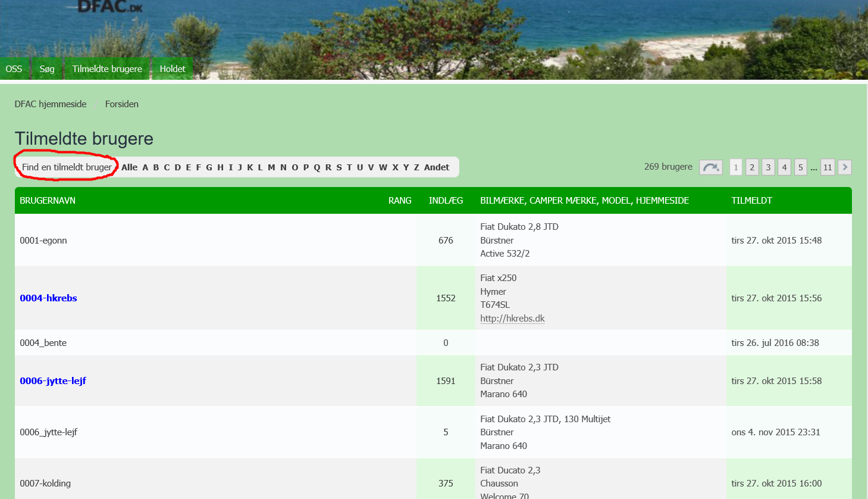Open the OSS menu item
The width and height of the screenshot is (868, 499).
click(14, 69)
